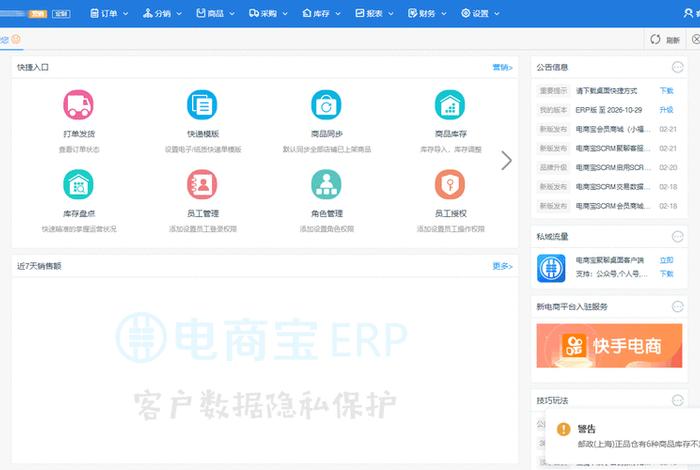
Task: Click the 定制 badge in the top bar
Action: [x=61, y=14]
